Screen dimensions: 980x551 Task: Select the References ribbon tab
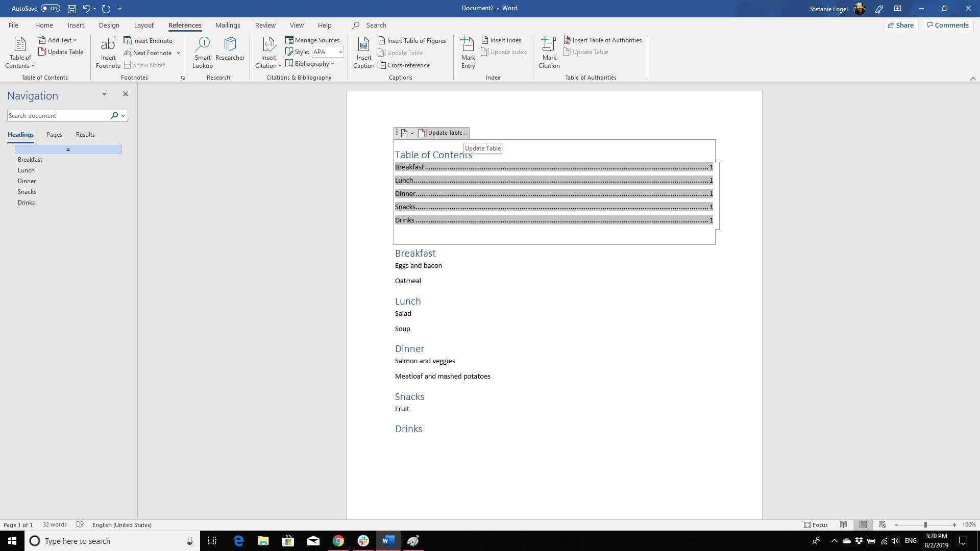pos(184,25)
